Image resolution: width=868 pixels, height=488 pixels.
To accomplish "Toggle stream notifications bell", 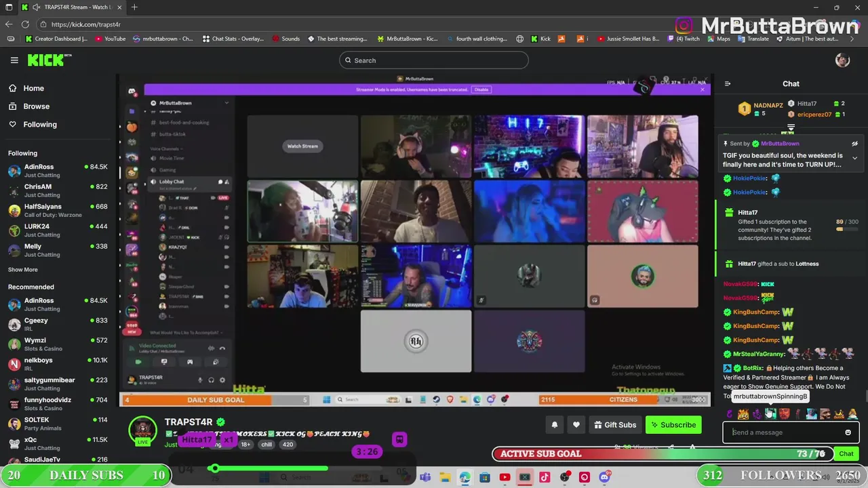I will [554, 425].
